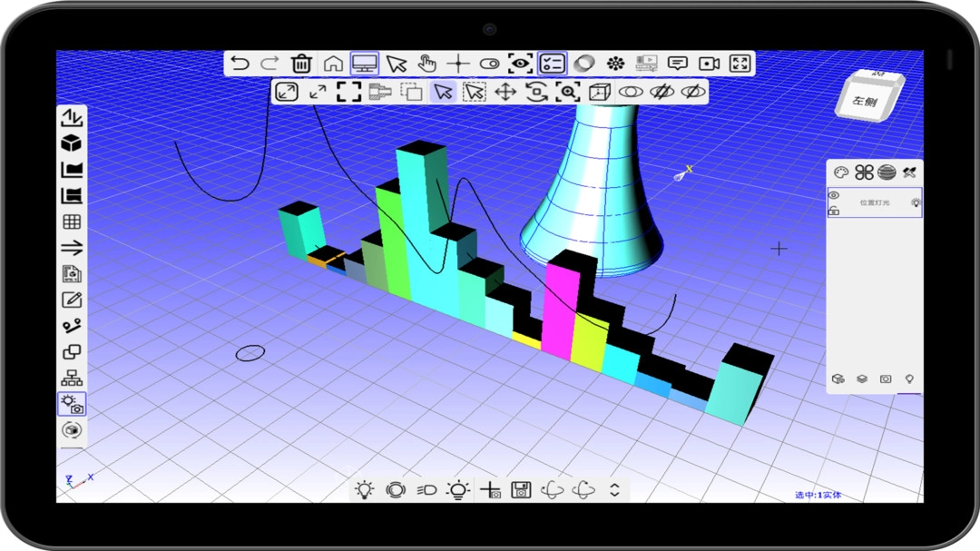The height and width of the screenshot is (551, 980).
Task: Toggle visibility eye of the 位置灯光 light
Action: (834, 196)
